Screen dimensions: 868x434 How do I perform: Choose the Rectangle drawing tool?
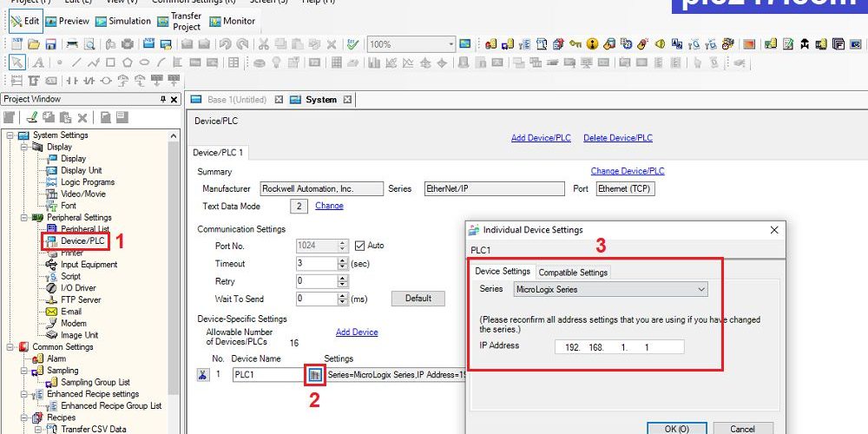point(111,62)
